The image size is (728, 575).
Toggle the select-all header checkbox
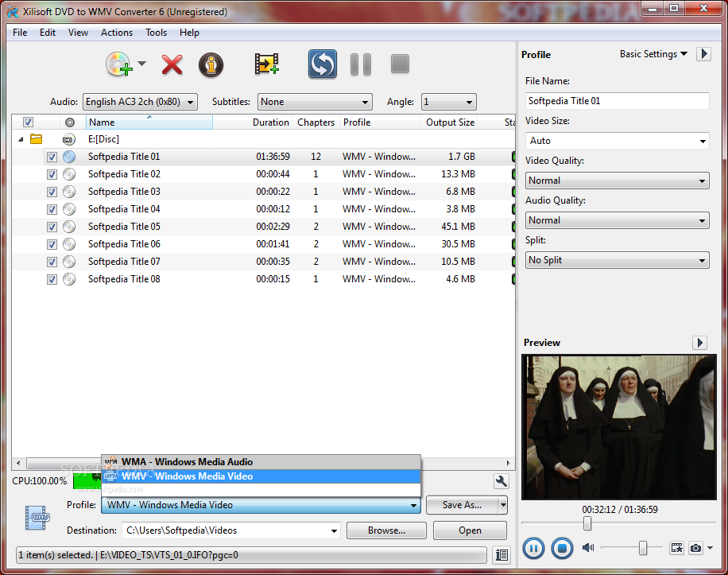click(29, 122)
